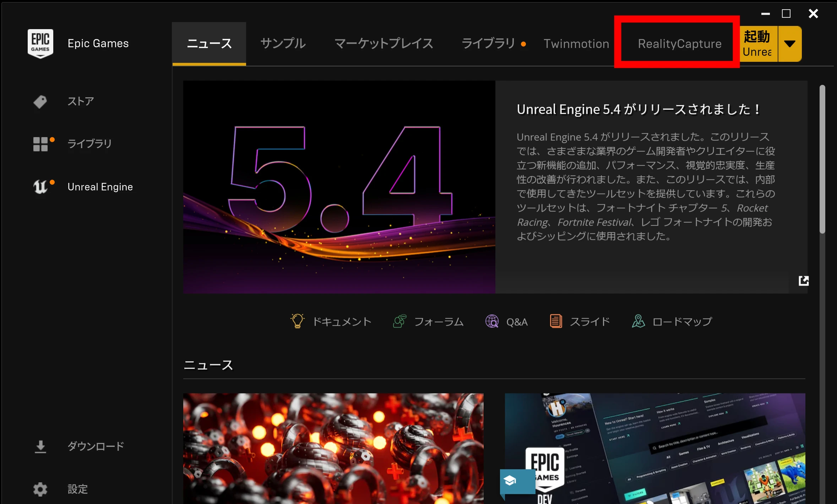837x504 pixels.
Task: Switch to the マーケットプレイス tab
Action: 384,44
